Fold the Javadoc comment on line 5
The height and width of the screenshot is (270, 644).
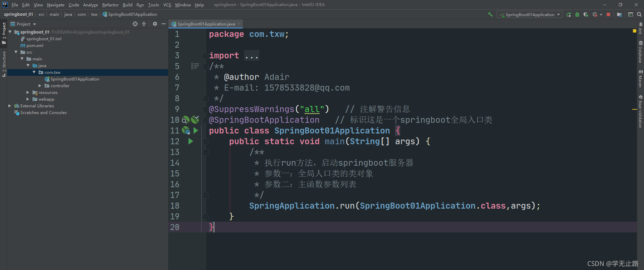(x=206, y=66)
